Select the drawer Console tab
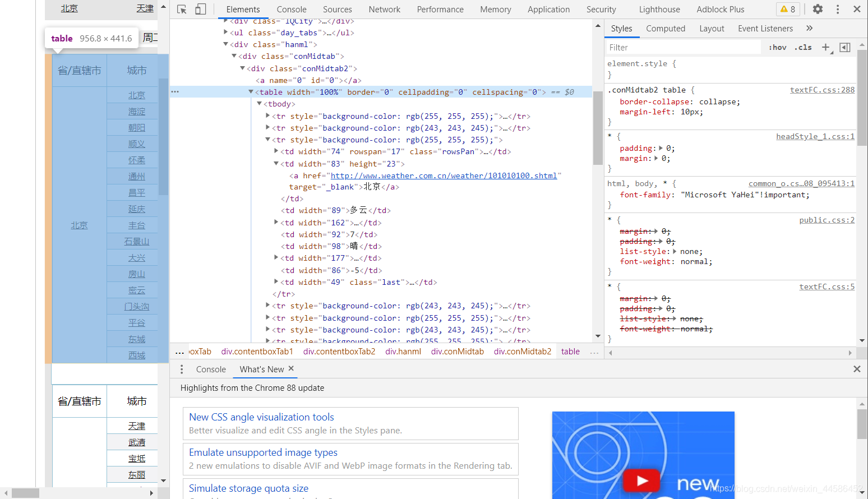868x499 pixels. point(211,369)
